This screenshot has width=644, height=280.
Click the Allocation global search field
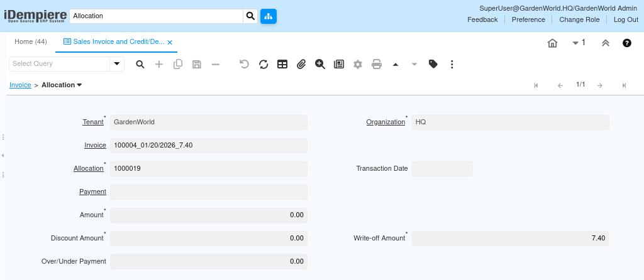[156, 16]
